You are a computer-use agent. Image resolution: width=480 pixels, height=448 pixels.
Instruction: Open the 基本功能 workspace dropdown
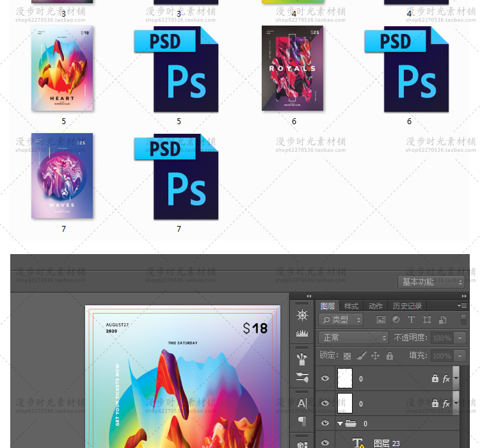coord(433,282)
